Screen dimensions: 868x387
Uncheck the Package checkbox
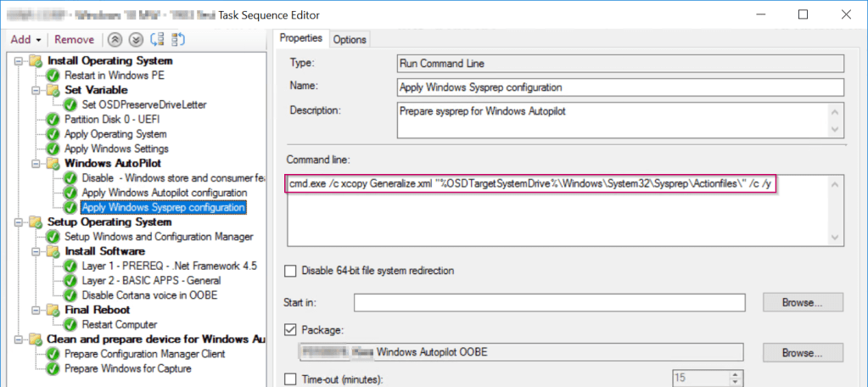tap(291, 329)
